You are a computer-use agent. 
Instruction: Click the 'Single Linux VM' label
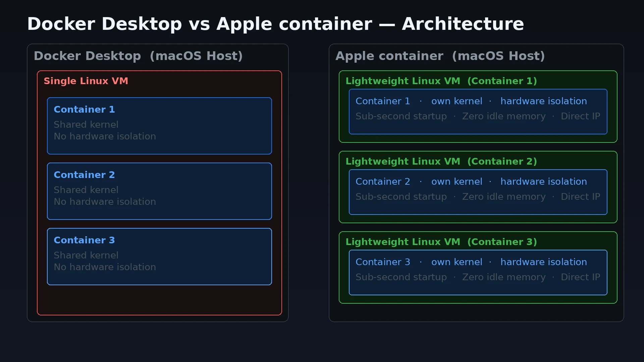click(86, 81)
